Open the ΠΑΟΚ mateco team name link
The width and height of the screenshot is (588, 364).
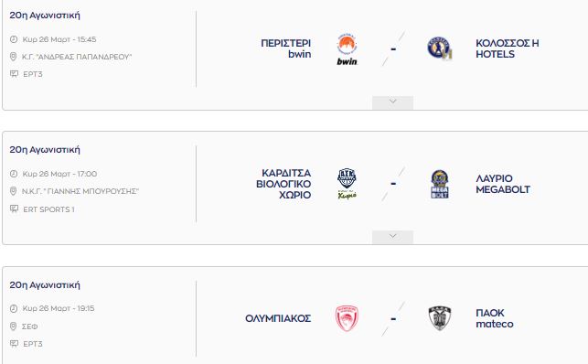(494, 318)
